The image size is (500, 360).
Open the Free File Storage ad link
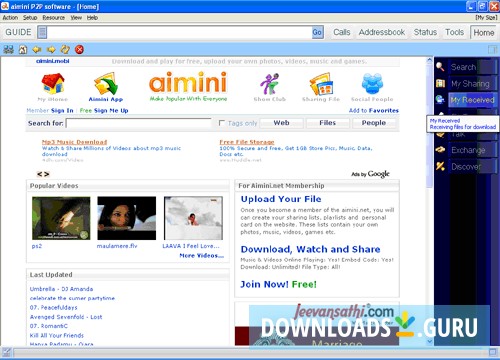(247, 142)
